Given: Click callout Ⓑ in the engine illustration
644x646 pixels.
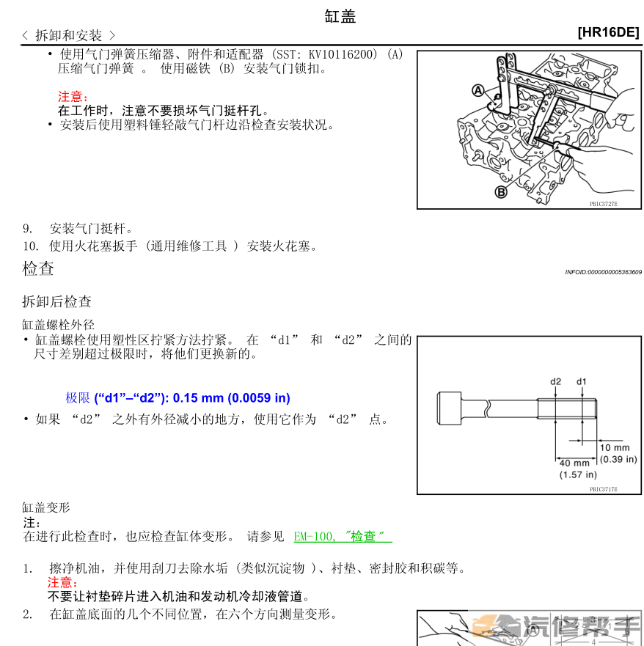Looking at the screenshot, I should [501, 192].
